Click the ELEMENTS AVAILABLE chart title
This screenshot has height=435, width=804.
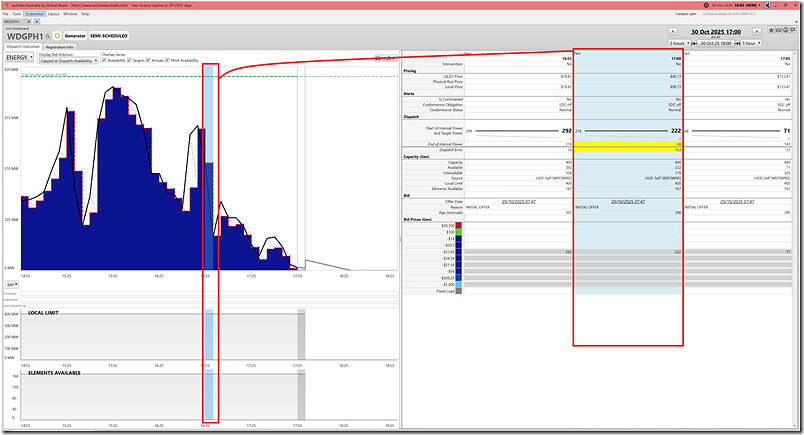[54, 373]
